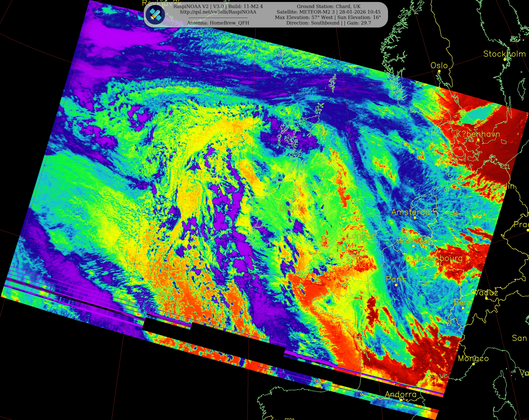The height and width of the screenshot is (420, 529).
Task: Click the Andorra city dot marker
Action: coord(401,400)
